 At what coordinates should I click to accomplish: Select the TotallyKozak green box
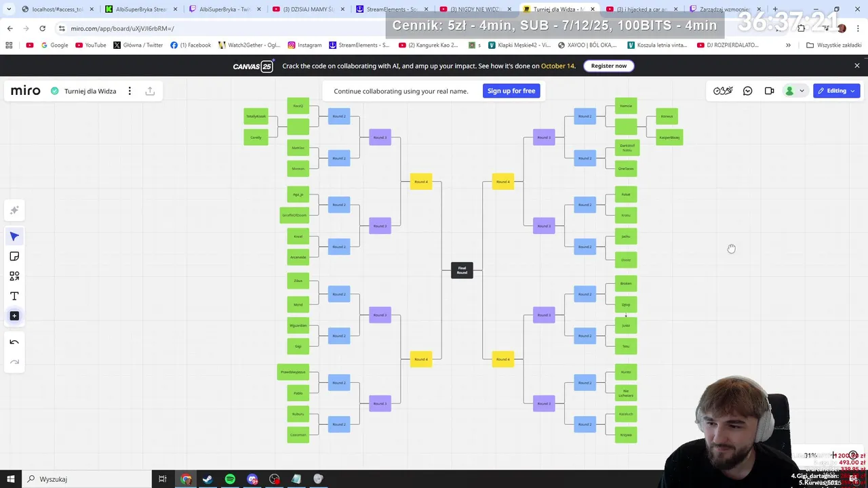(x=256, y=117)
